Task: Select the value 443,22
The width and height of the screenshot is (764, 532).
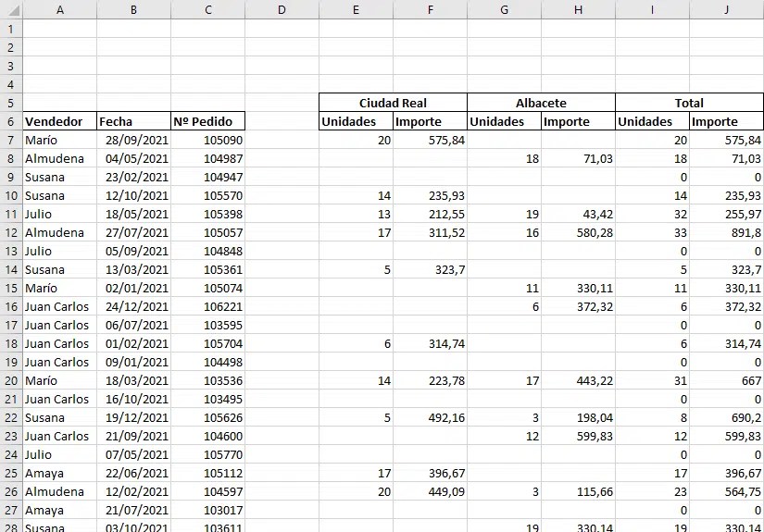Action: tap(579, 380)
